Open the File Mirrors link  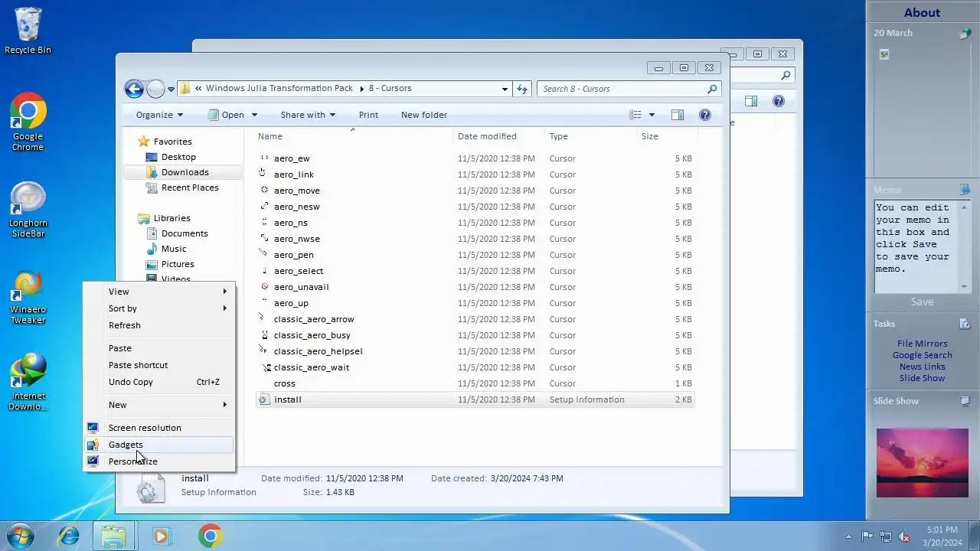922,344
